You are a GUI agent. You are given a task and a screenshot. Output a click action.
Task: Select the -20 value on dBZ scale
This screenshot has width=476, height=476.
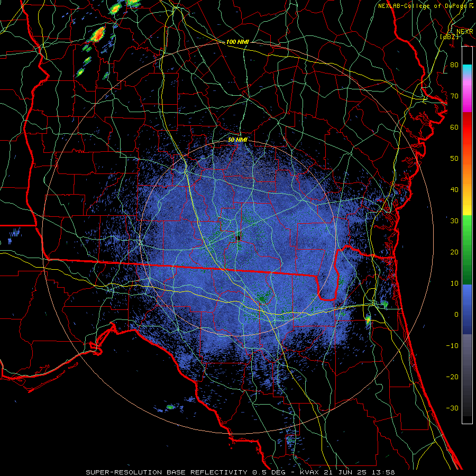(452, 377)
